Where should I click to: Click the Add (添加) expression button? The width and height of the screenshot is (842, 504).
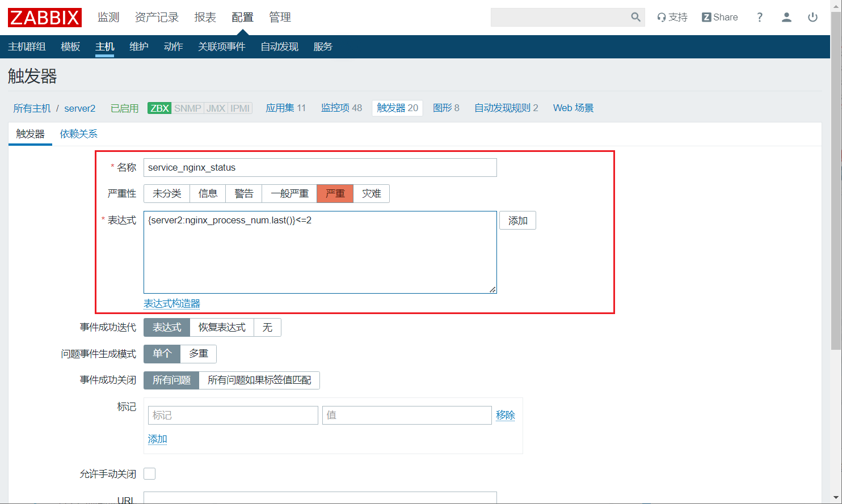pos(517,221)
